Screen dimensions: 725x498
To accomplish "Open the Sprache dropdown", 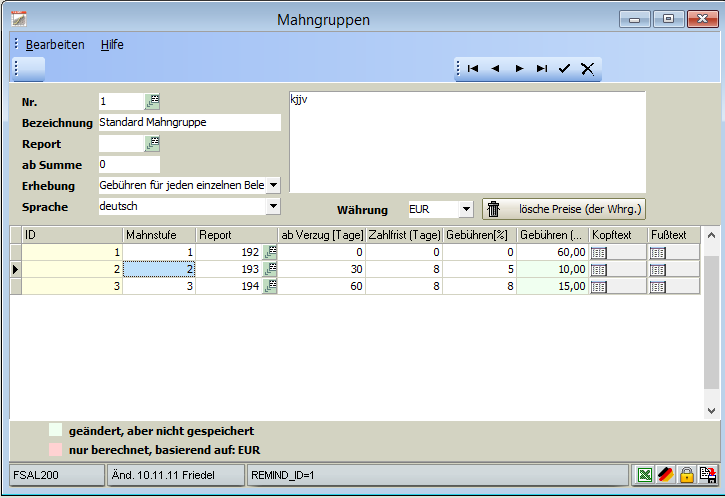I will tap(274, 206).
